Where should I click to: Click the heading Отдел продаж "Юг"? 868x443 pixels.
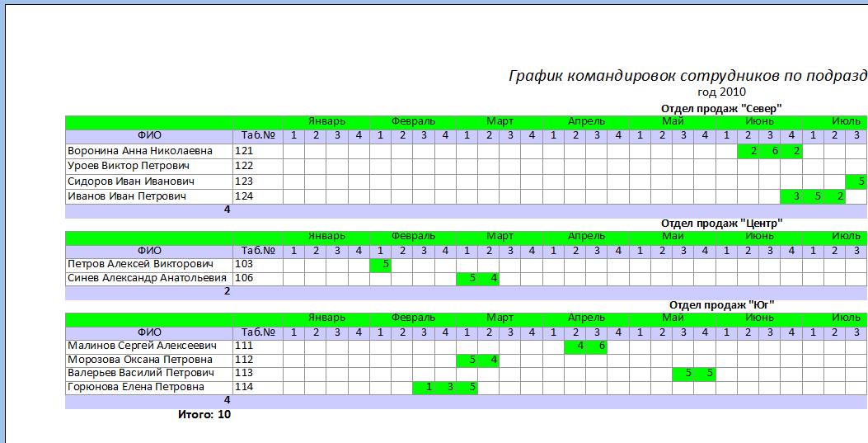coord(721,304)
